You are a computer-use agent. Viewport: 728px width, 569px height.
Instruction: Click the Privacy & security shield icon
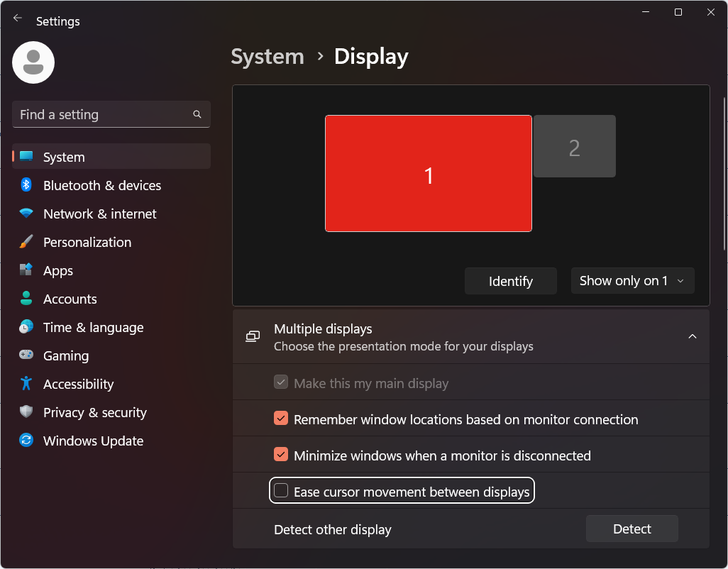[26, 412]
